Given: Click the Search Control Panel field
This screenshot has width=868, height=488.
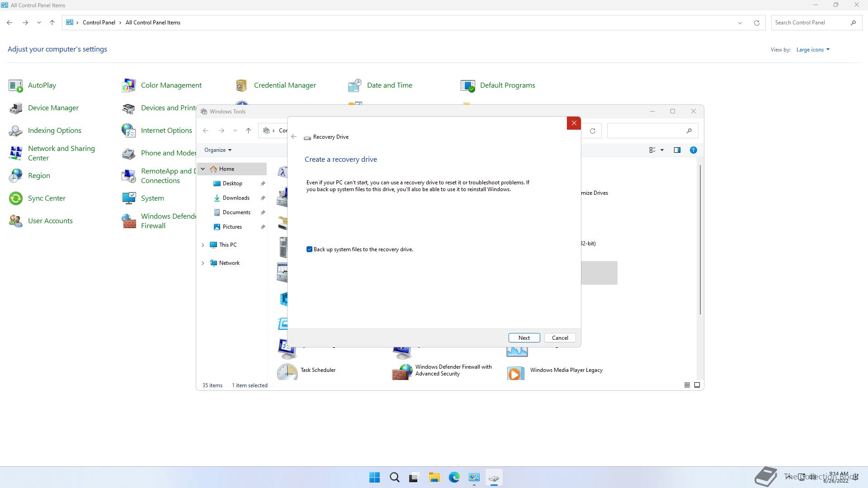Looking at the screenshot, I should (809, 23).
